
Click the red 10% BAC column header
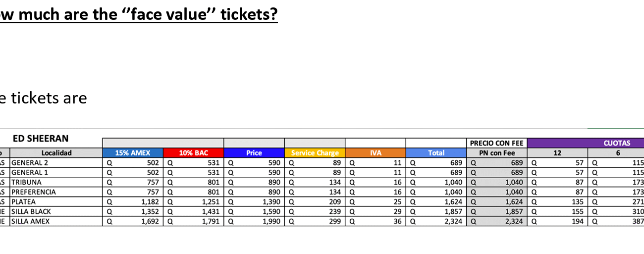point(194,153)
